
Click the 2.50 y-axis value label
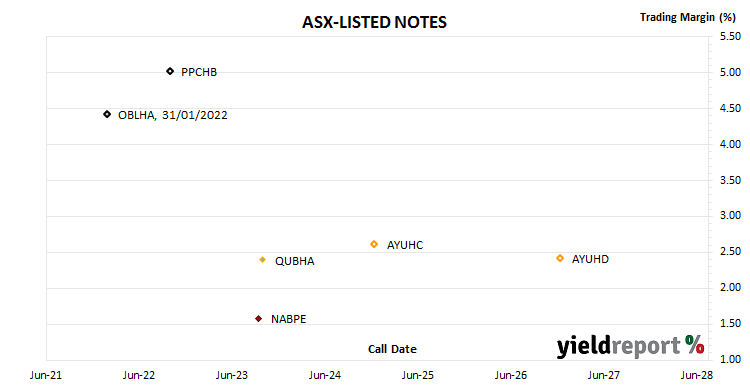click(x=730, y=251)
